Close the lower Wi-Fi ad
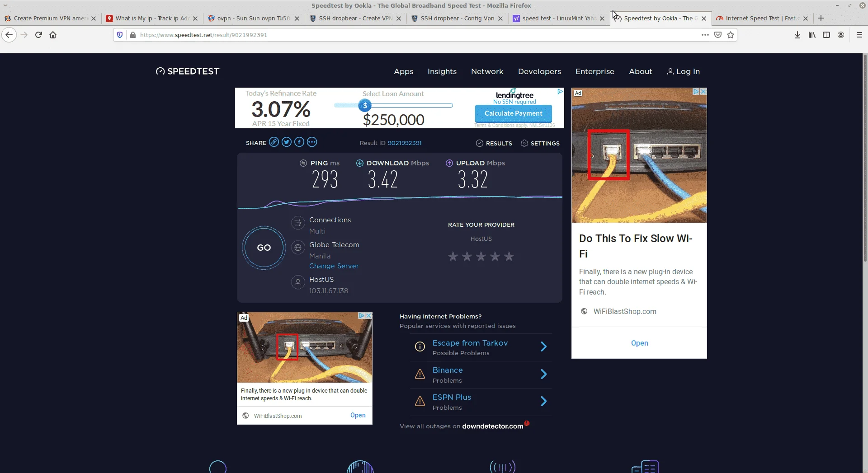 click(x=369, y=315)
